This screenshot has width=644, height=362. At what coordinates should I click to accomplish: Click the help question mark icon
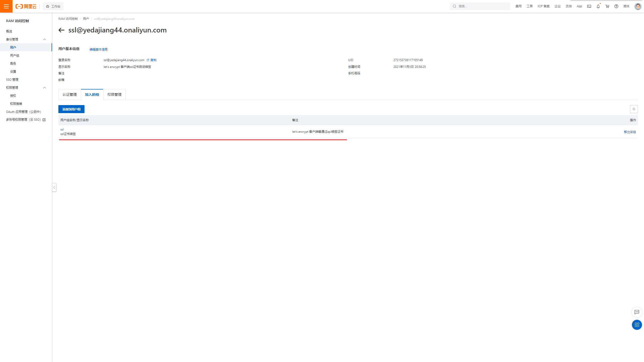(x=616, y=6)
